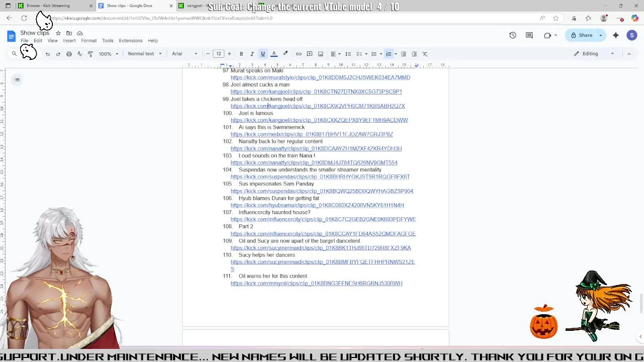Open the text alignment dropdown

tap(335, 54)
